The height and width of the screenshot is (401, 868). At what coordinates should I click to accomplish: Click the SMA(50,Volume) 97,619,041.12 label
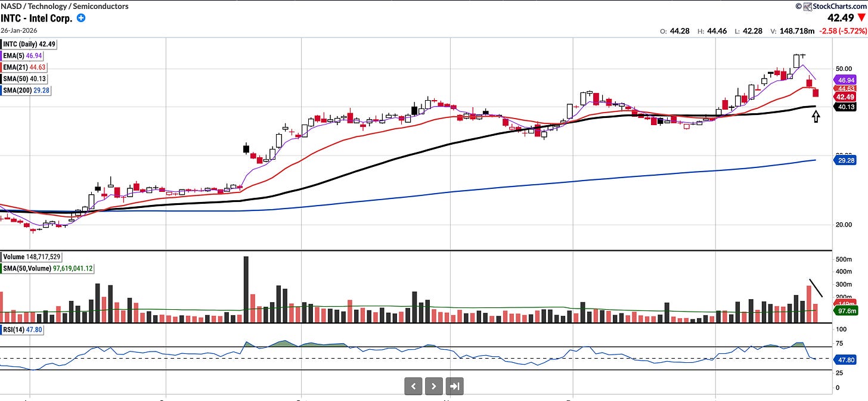pos(48,269)
